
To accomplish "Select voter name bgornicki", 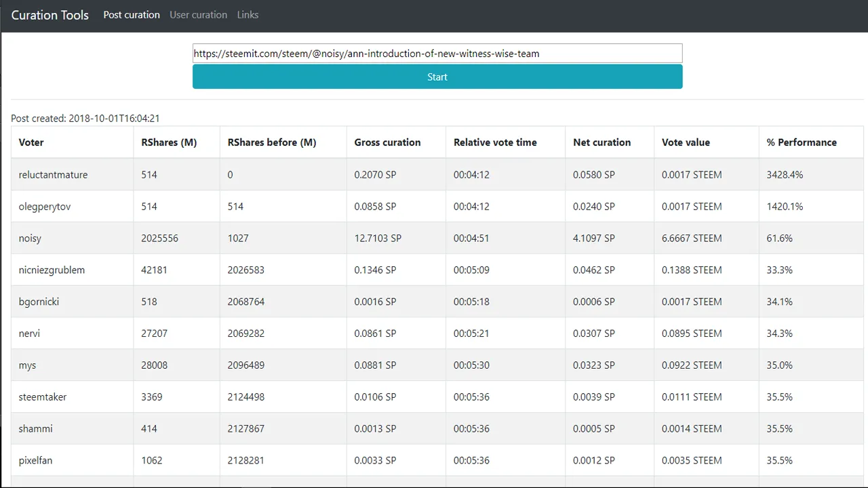I will pyautogui.click(x=39, y=302).
